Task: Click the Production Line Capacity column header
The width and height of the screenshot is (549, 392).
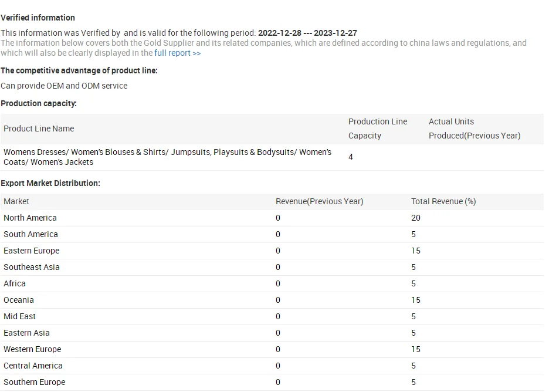Action: click(x=377, y=129)
